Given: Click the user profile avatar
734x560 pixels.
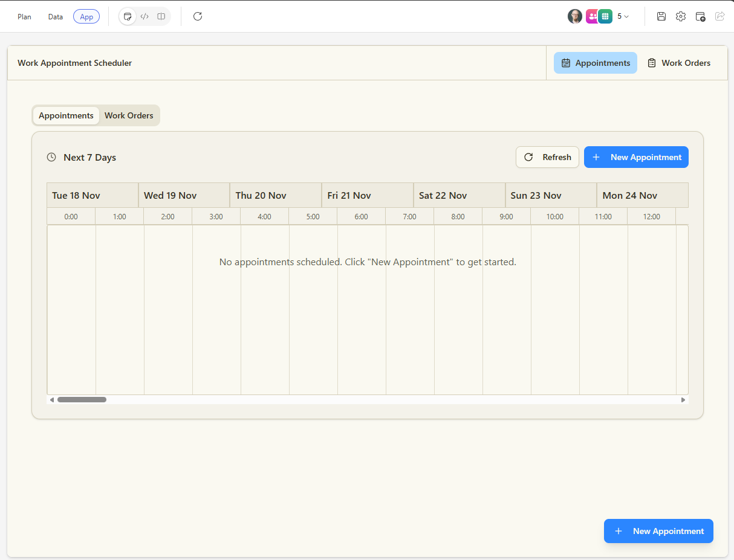Looking at the screenshot, I should point(575,16).
